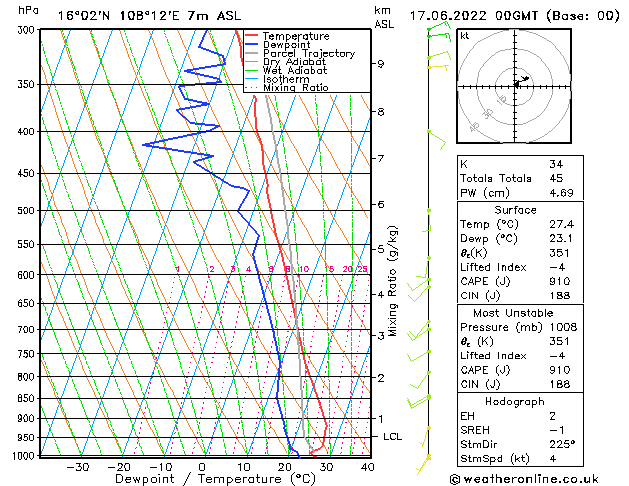
Task: Select the Dry Adiabat legend label
Action: tap(294, 62)
